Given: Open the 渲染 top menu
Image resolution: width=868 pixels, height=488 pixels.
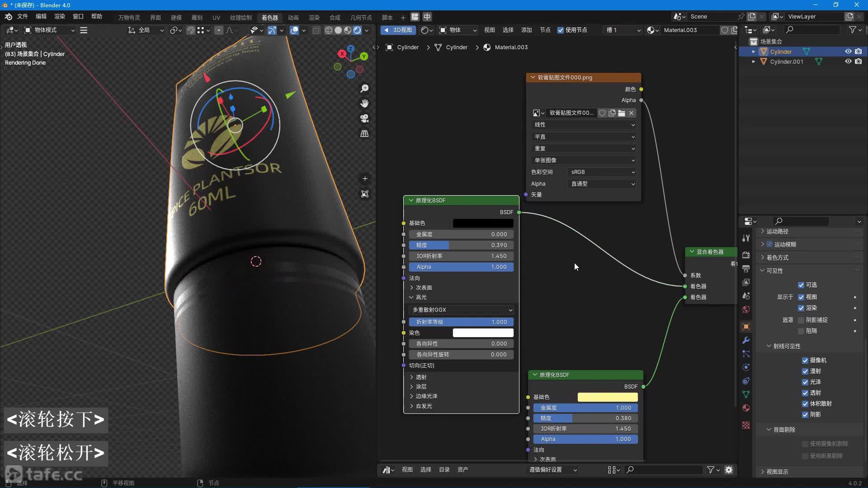Looking at the screenshot, I should point(60,16).
